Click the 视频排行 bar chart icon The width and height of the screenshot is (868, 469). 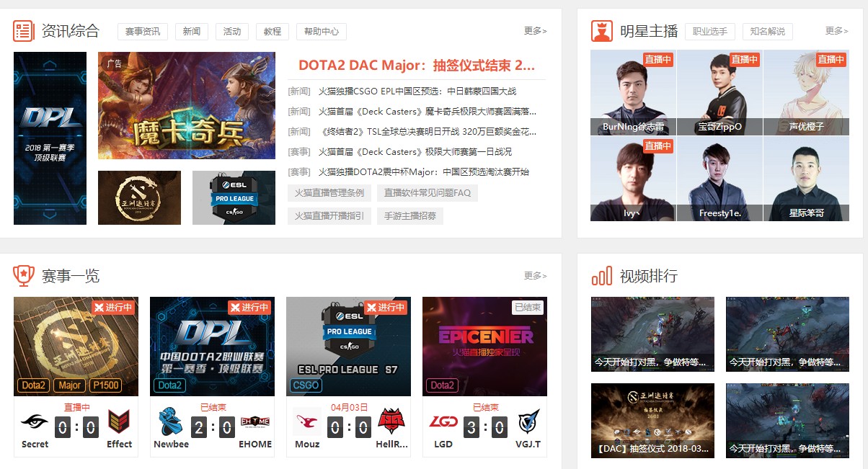(x=602, y=276)
